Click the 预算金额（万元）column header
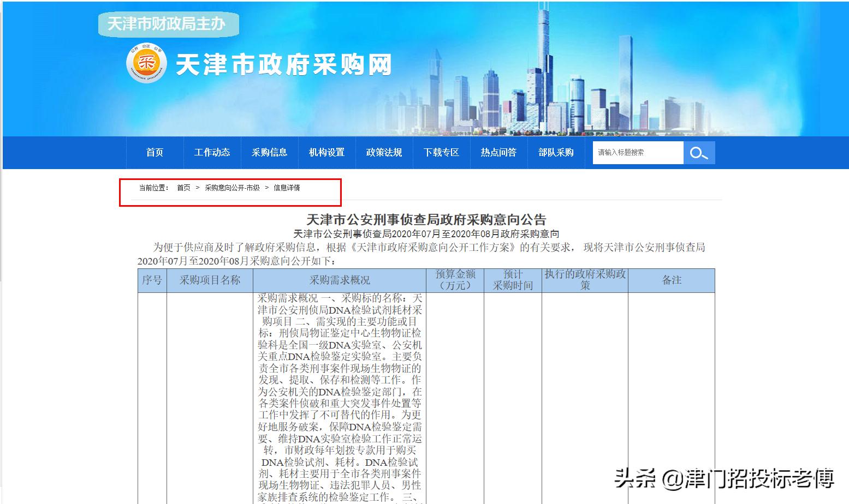Screen dimensions: 849x504 pyautogui.click(x=455, y=280)
